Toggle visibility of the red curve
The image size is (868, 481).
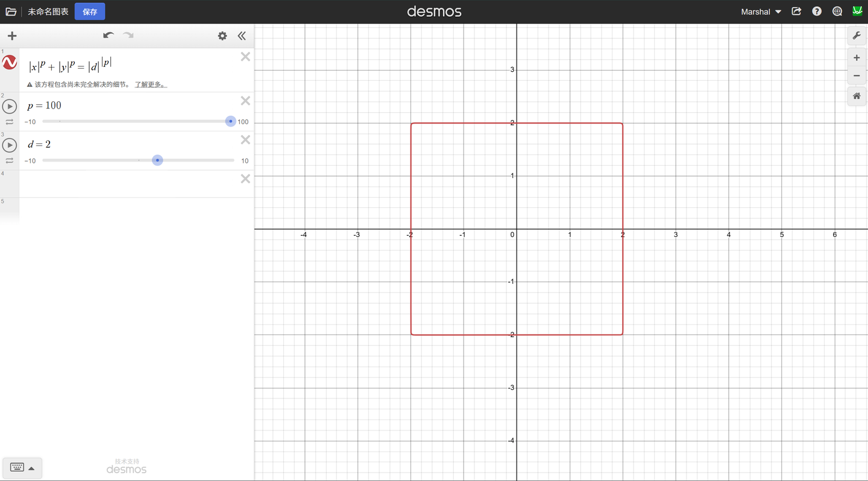[10, 62]
